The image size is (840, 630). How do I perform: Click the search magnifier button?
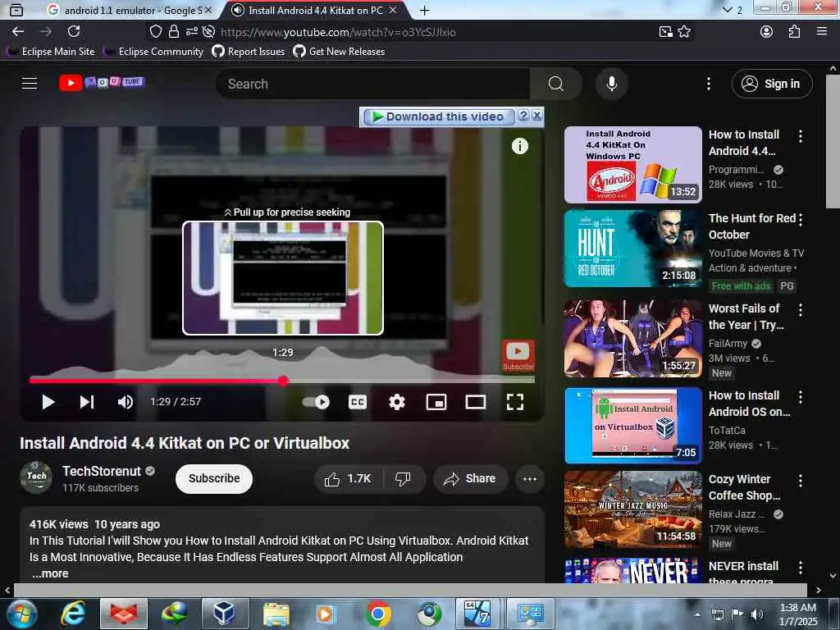[x=555, y=84]
